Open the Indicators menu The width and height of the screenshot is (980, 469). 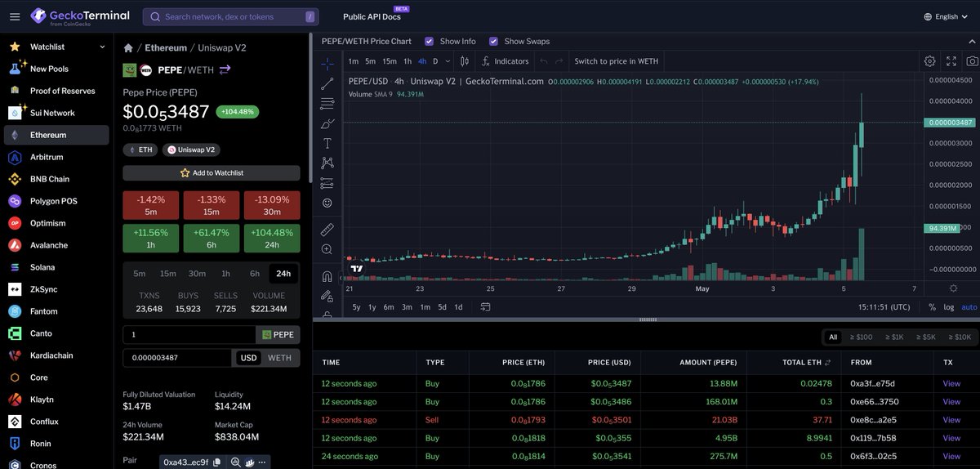[x=505, y=61]
